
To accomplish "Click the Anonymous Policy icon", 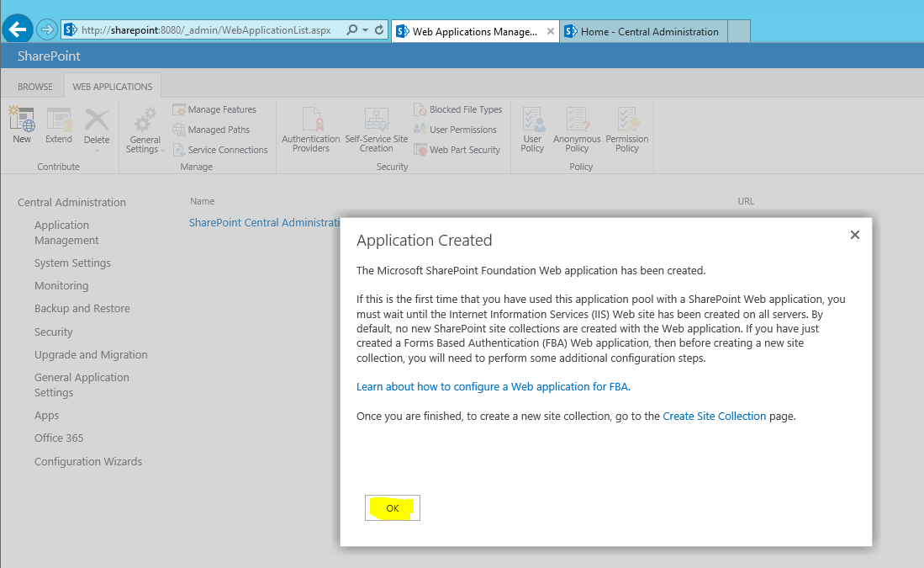I will tap(577, 119).
